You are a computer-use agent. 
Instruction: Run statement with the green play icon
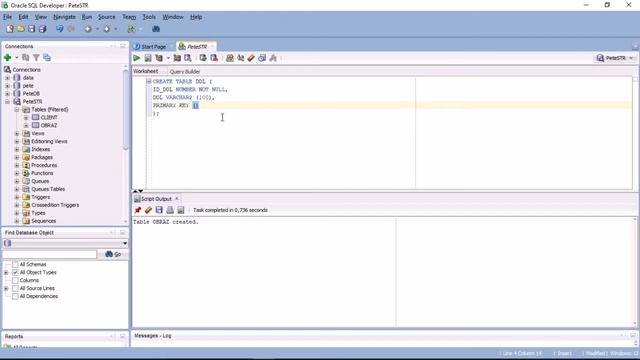coord(137,58)
